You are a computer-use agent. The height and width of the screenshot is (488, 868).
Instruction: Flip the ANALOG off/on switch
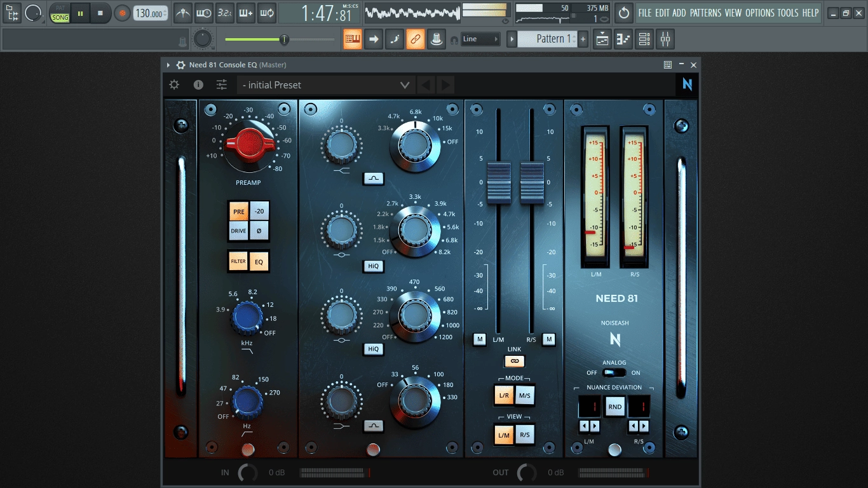coord(614,373)
